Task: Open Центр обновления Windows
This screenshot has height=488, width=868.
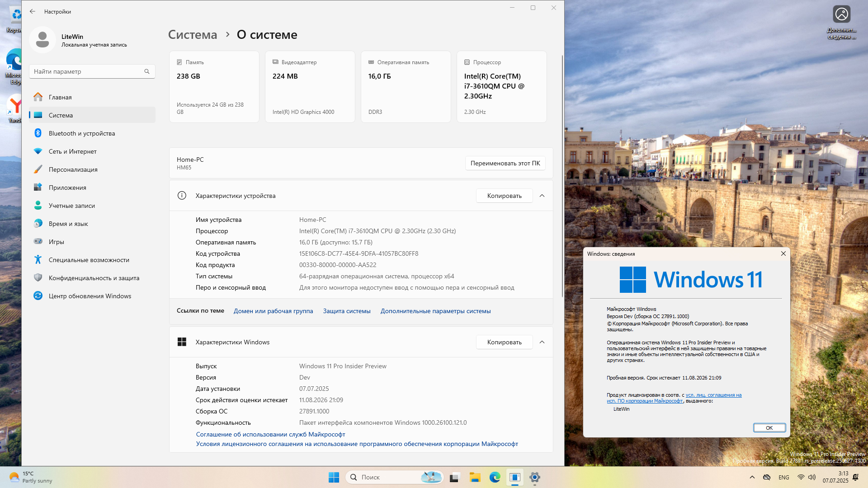Action: [90, 296]
